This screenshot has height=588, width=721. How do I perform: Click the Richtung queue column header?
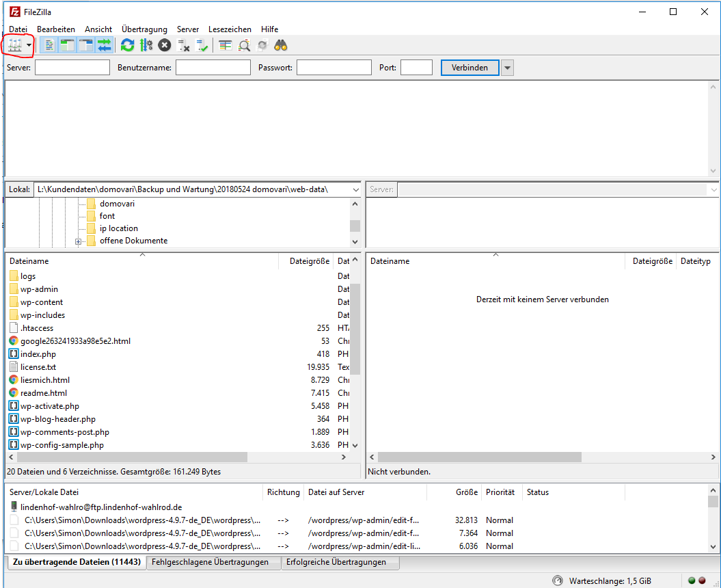[x=283, y=492]
